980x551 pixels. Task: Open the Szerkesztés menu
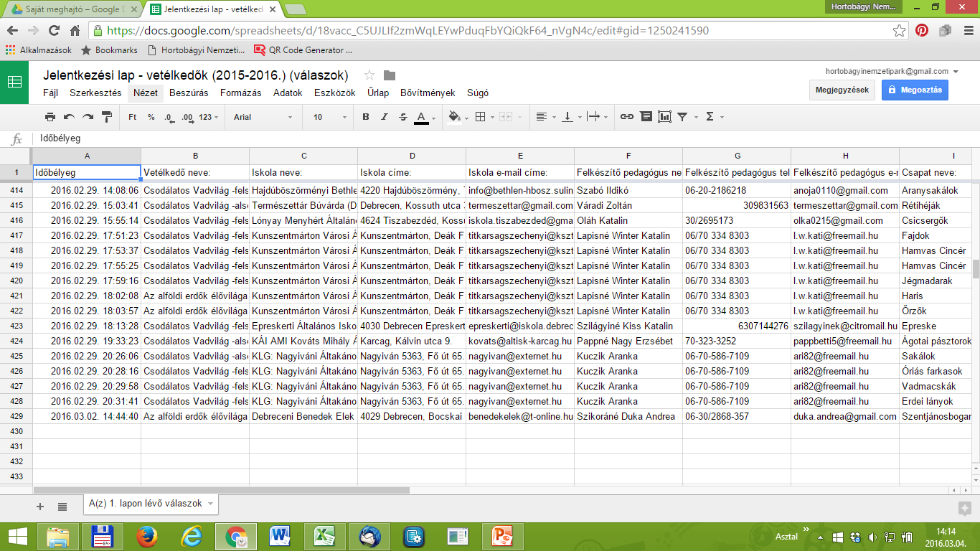pos(95,93)
